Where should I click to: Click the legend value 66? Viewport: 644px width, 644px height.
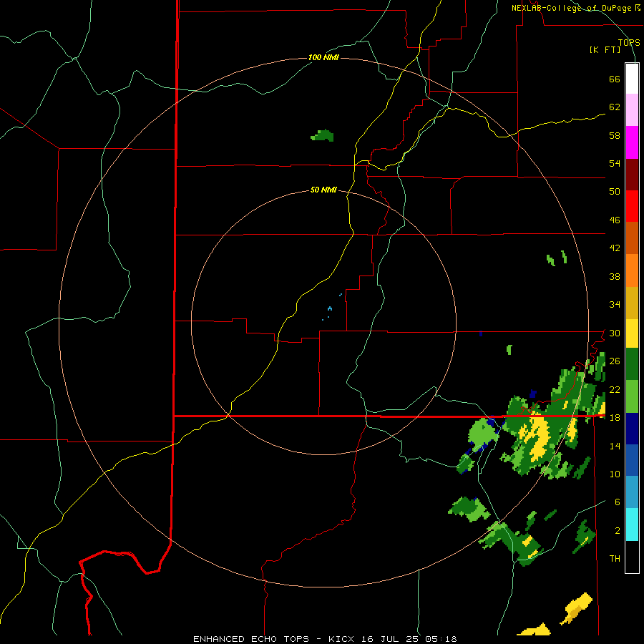(x=615, y=79)
